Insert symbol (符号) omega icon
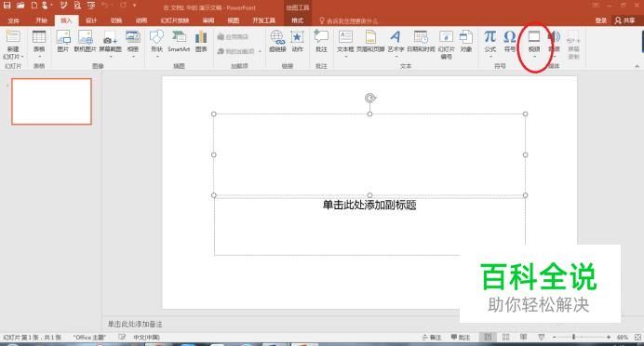Viewport: 644px width, 346px height. [x=509, y=41]
